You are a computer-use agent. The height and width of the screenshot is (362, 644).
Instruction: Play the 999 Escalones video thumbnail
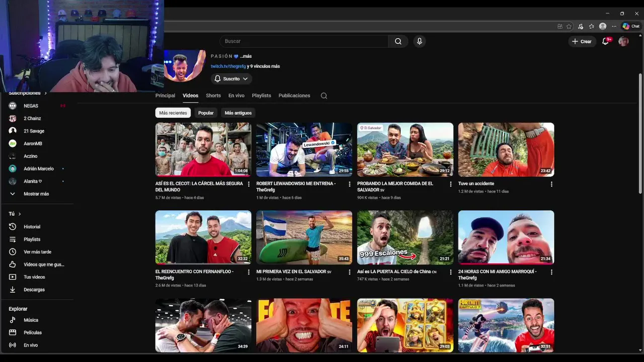click(x=405, y=237)
